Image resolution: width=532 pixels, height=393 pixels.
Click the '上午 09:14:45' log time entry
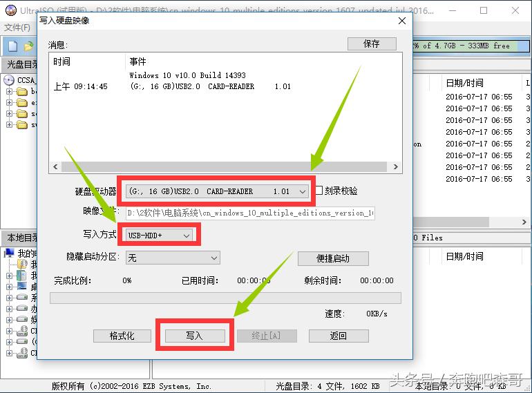tap(81, 86)
